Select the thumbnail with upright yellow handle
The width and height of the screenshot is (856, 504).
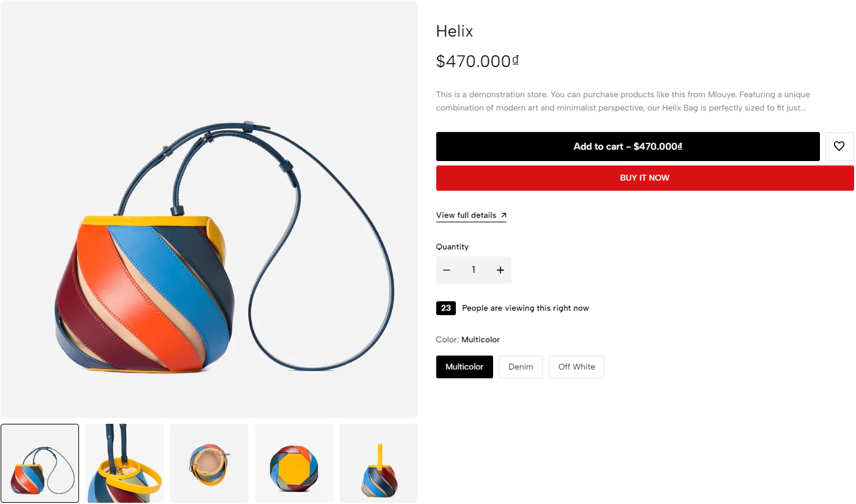[379, 463]
